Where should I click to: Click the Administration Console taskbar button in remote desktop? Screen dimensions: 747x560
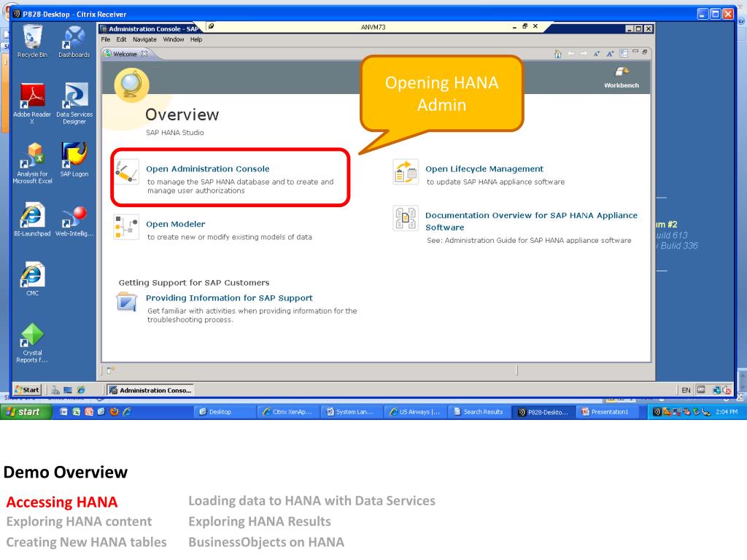(150, 390)
